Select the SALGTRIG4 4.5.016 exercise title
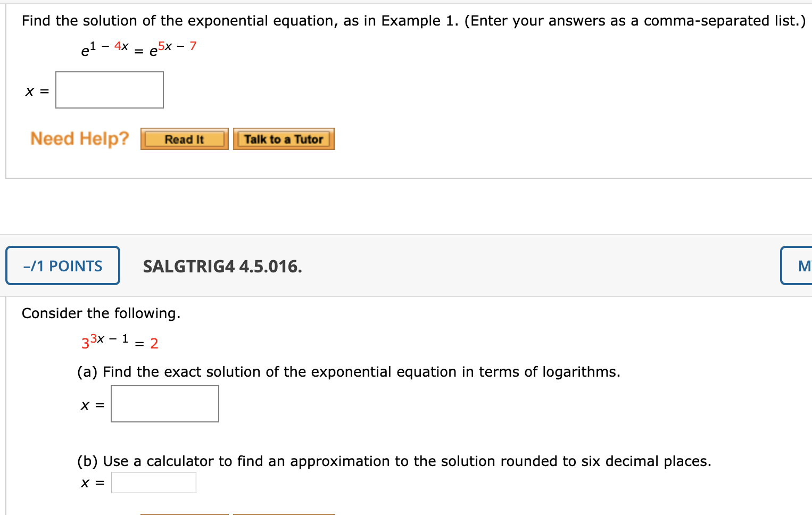Screen dimensions: 812x515 [222, 267]
